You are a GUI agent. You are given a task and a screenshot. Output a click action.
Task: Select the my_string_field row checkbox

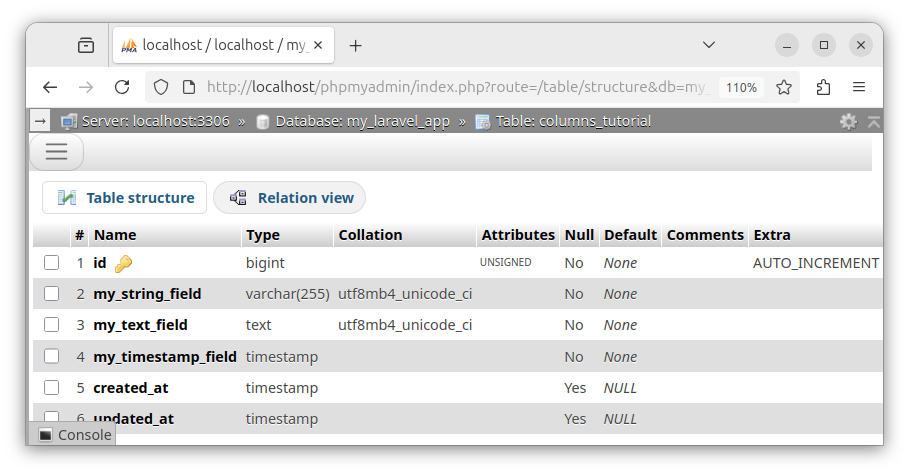coord(52,294)
